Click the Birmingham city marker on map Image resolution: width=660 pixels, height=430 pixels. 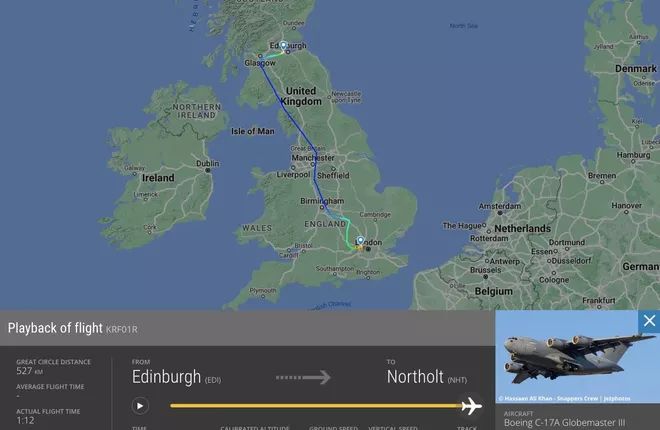click(322, 207)
